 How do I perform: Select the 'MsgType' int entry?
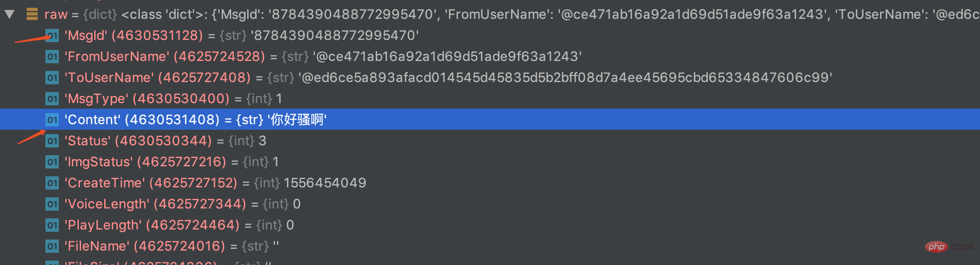490,99
